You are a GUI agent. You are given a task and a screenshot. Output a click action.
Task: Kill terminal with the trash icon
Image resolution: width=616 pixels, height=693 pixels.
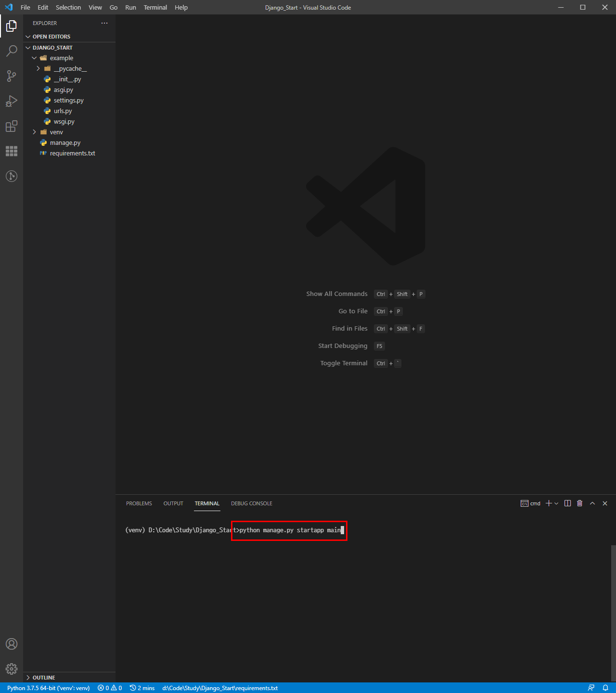[x=580, y=503]
